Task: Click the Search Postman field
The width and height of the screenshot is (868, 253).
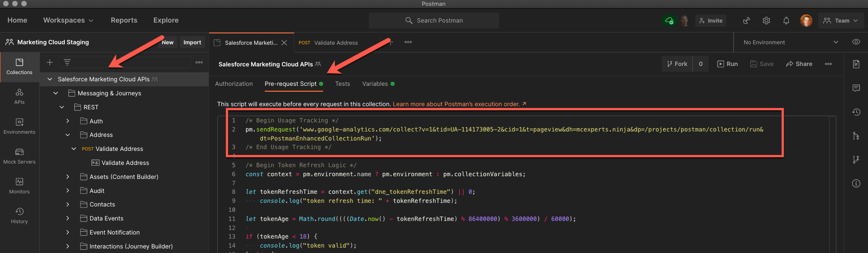Action: (434, 20)
